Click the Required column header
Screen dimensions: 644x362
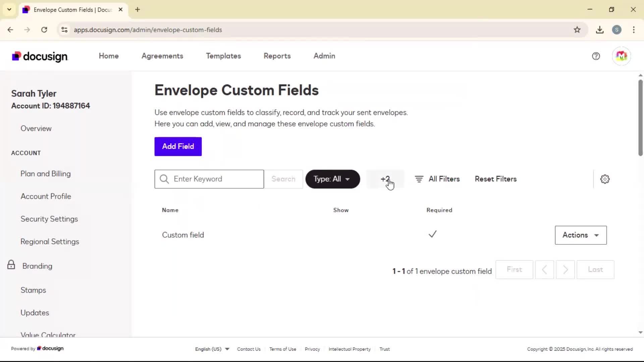(x=439, y=210)
